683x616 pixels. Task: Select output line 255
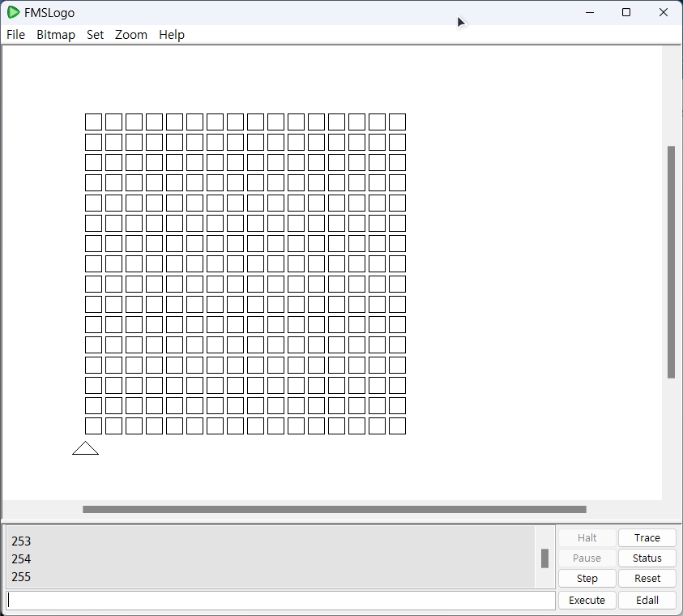pyautogui.click(x=21, y=577)
